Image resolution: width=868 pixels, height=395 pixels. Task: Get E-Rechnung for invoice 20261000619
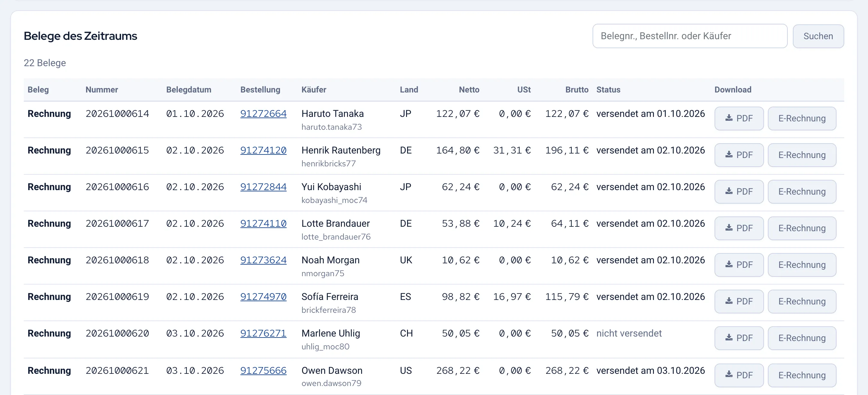[x=802, y=301]
